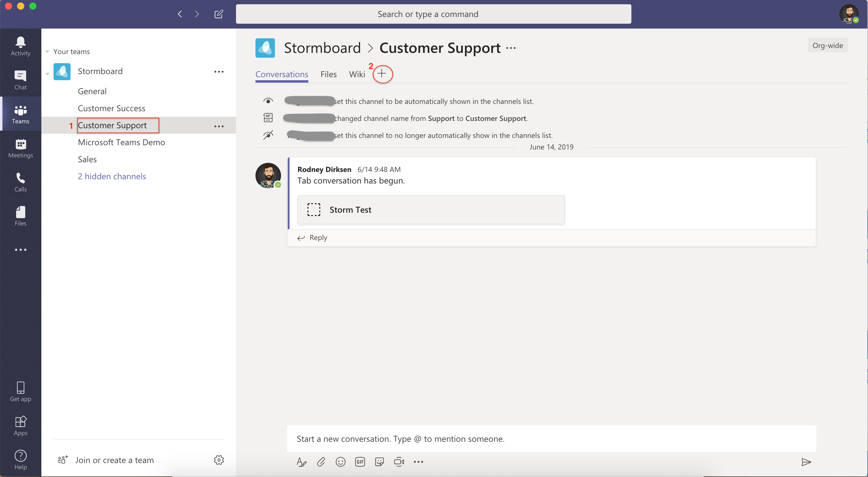
Task: Select the Teams sidebar icon
Action: (x=21, y=114)
